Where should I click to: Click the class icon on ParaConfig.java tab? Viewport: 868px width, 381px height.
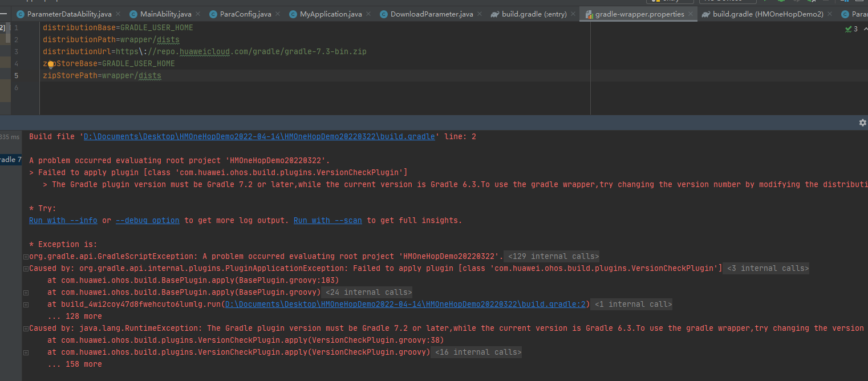coord(213,14)
